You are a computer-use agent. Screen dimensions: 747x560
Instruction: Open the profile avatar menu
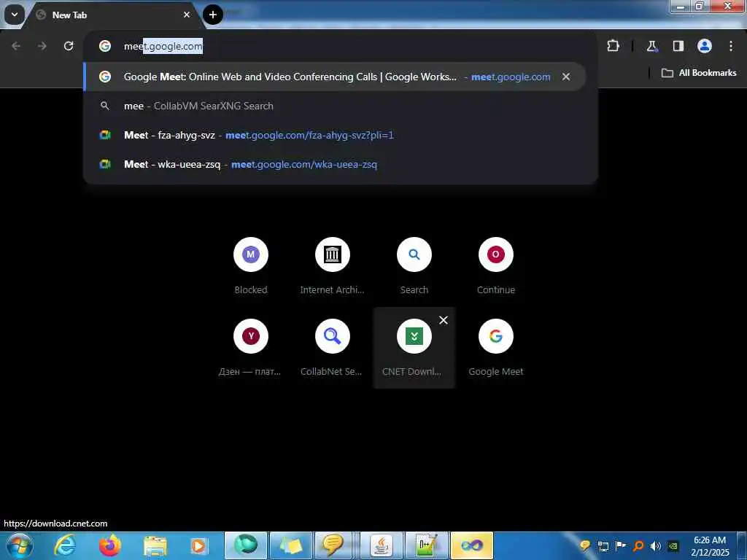point(704,46)
